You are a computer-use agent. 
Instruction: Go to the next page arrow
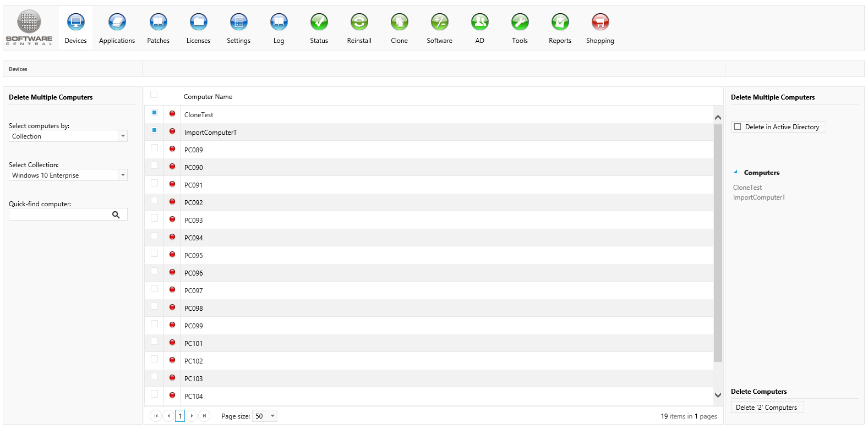pyautogui.click(x=192, y=416)
